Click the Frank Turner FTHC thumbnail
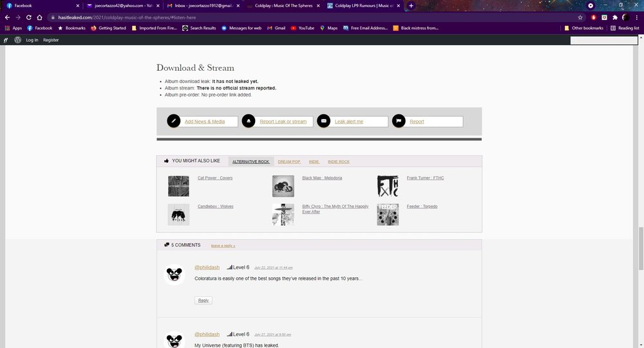 click(388, 186)
